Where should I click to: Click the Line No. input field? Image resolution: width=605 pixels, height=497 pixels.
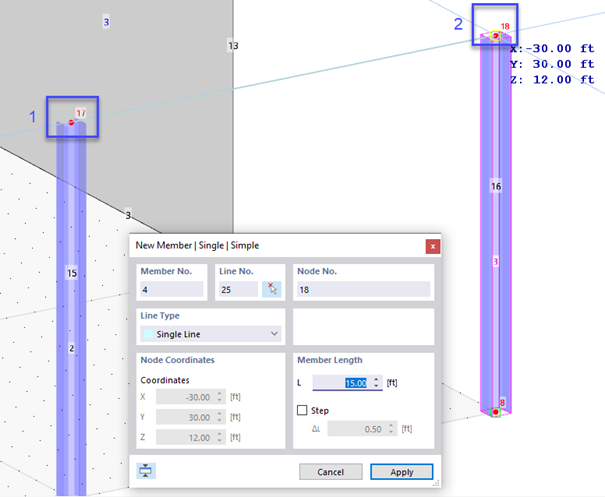coord(238,289)
